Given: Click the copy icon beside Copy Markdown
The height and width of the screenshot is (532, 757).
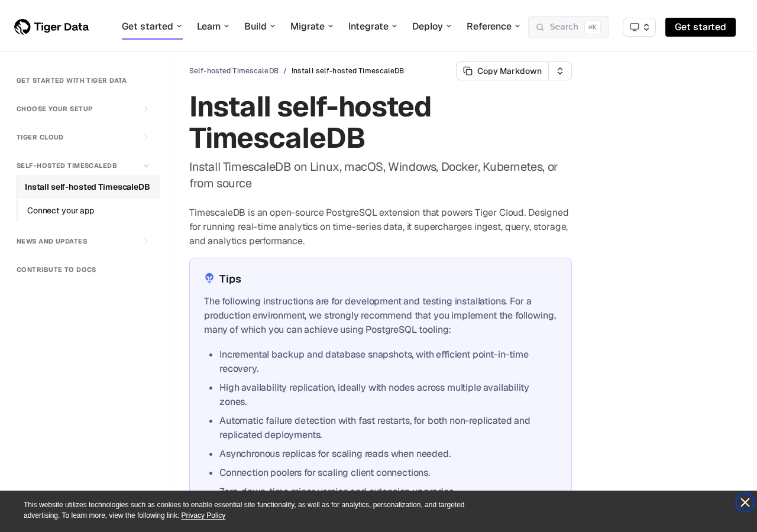Looking at the screenshot, I should tap(468, 71).
